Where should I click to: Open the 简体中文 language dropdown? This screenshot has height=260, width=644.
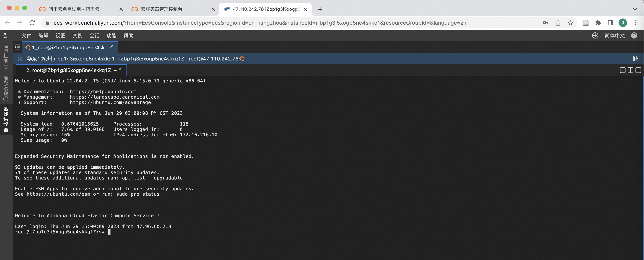[x=614, y=35]
